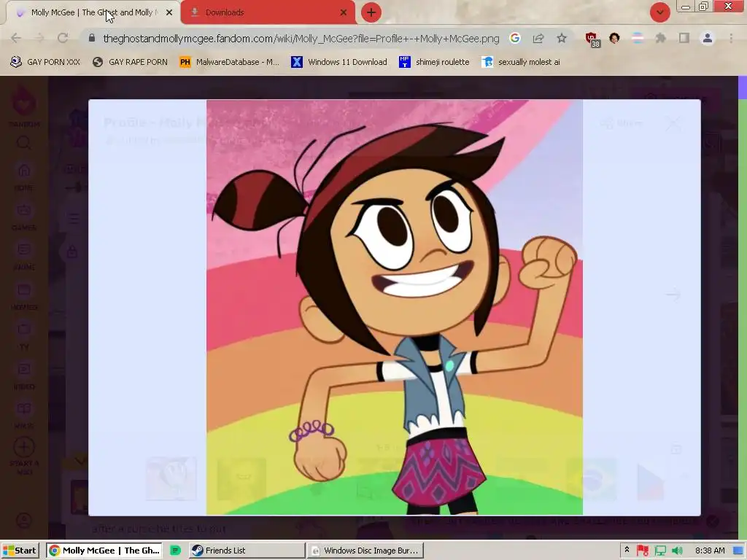Viewport: 747px width, 560px height.
Task: Open the volume control in the tray
Action: 677,551
